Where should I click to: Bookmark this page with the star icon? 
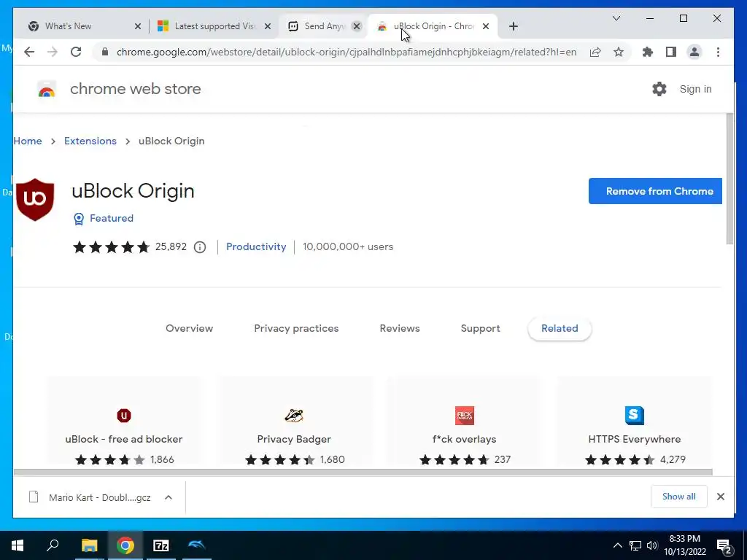(619, 52)
